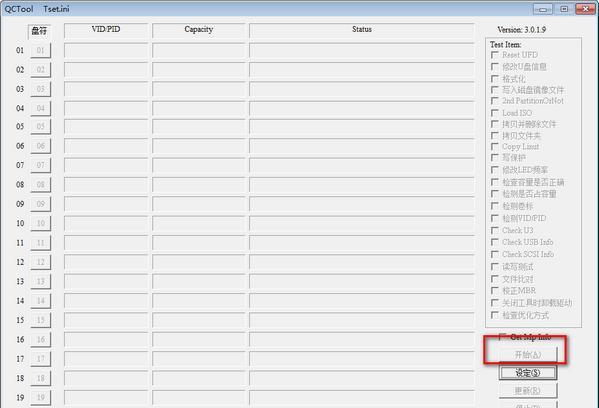The height and width of the screenshot is (408, 599).
Task: Tick the Check USB Info checkbox
Action: click(495, 242)
